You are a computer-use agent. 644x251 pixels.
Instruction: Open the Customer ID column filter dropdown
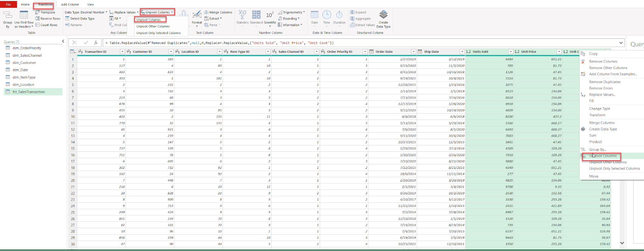171,52
